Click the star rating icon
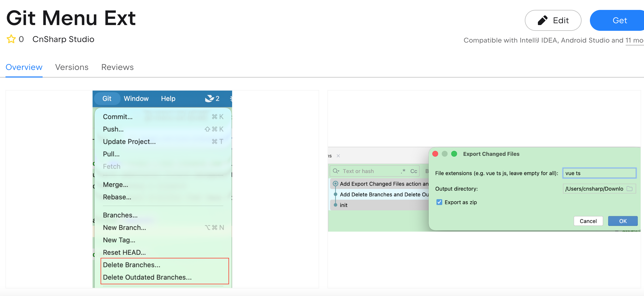Viewport: 644px width, 296px height. pyautogui.click(x=11, y=39)
